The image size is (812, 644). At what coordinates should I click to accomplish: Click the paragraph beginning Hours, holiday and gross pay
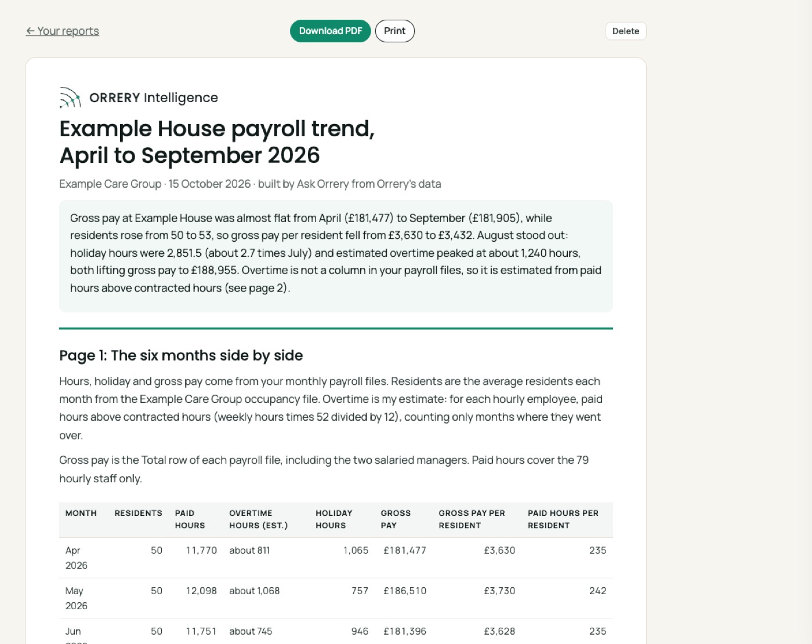(x=331, y=408)
